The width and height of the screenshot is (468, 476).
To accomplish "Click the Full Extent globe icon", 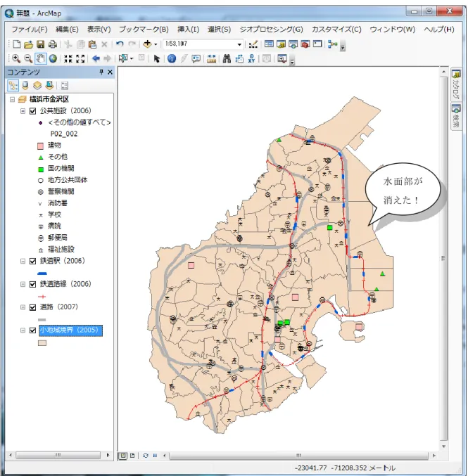I will coord(53,58).
